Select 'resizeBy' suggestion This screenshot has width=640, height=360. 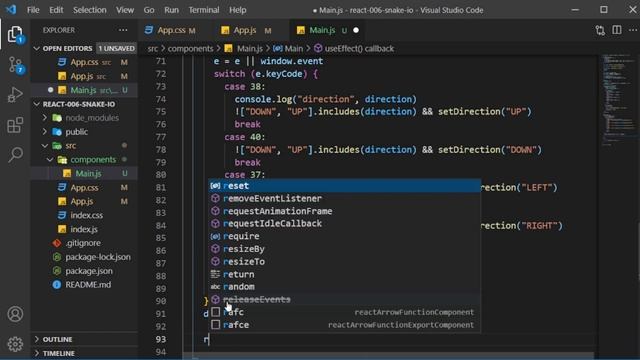click(x=344, y=249)
